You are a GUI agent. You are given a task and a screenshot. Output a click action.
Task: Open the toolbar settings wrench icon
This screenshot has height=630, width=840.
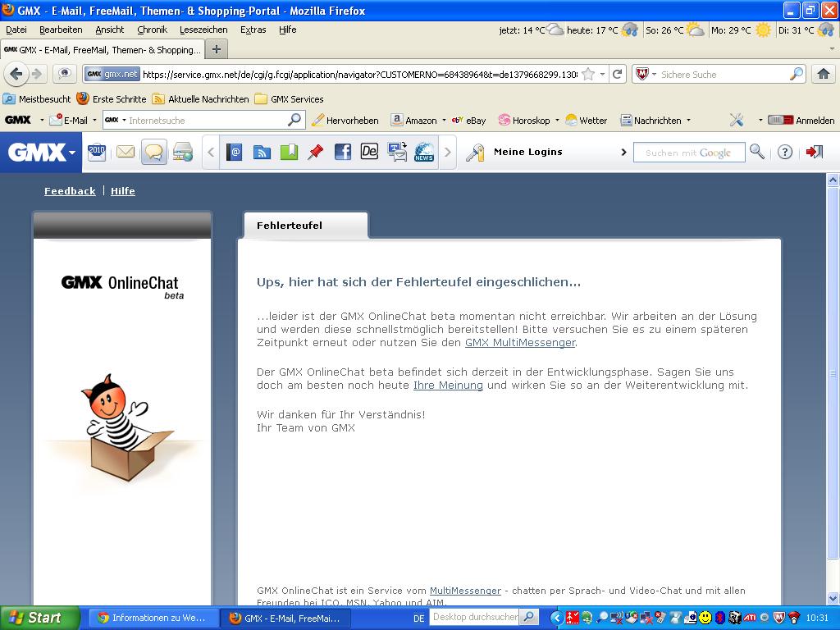point(737,121)
